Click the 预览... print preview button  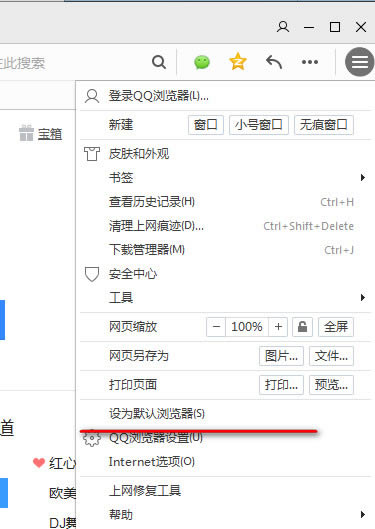[x=331, y=385]
